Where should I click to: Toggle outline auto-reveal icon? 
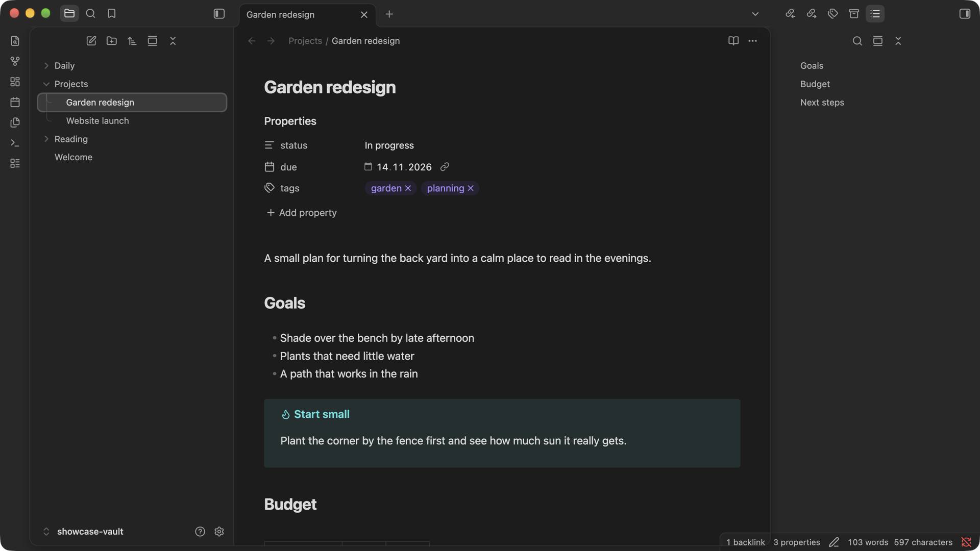pyautogui.click(x=878, y=41)
